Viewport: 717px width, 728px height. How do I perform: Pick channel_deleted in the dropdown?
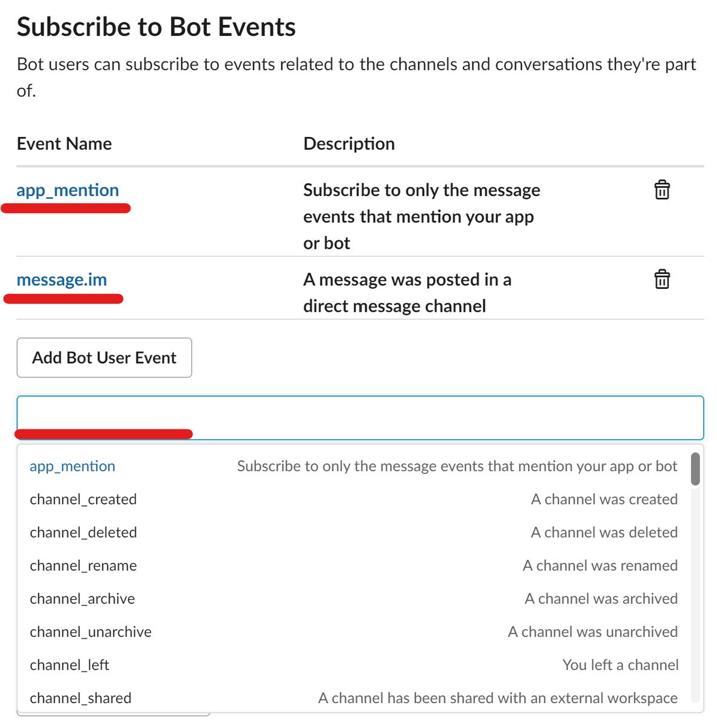coord(354,532)
